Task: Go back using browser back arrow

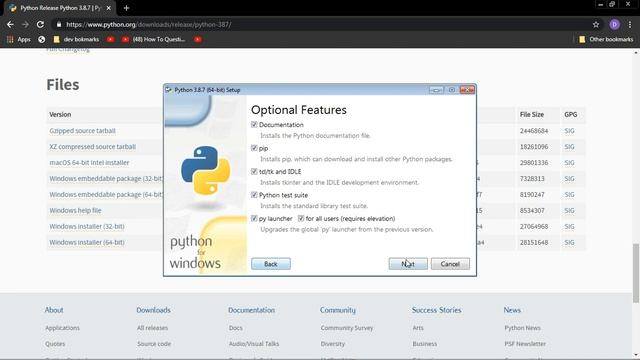Action: pos(10,24)
